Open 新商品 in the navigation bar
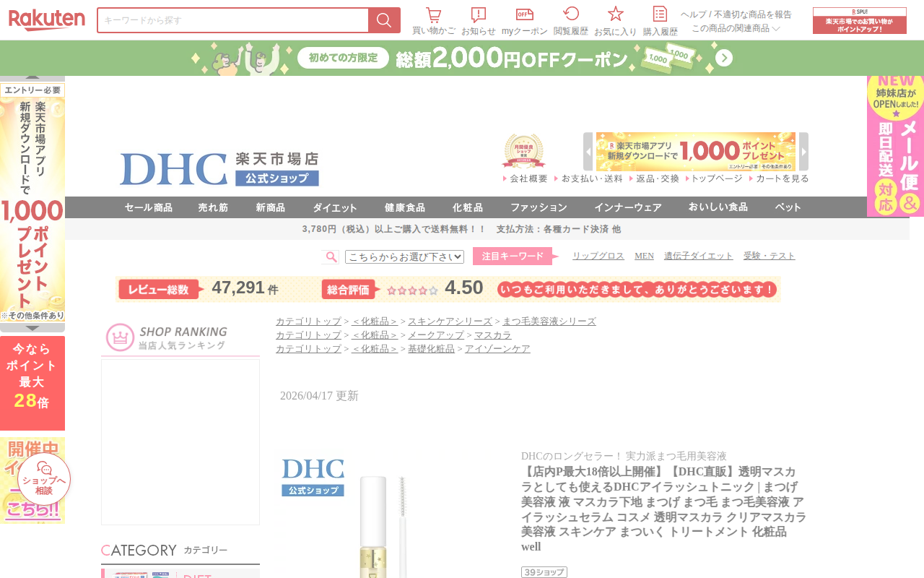This screenshot has height=578, width=924. pyautogui.click(x=271, y=207)
